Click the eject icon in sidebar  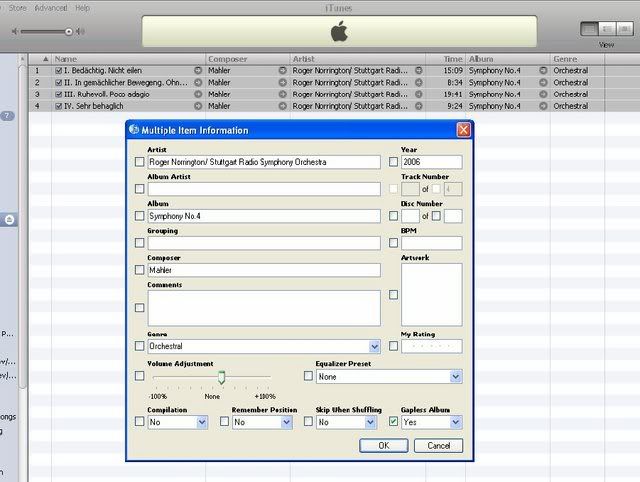[9, 220]
